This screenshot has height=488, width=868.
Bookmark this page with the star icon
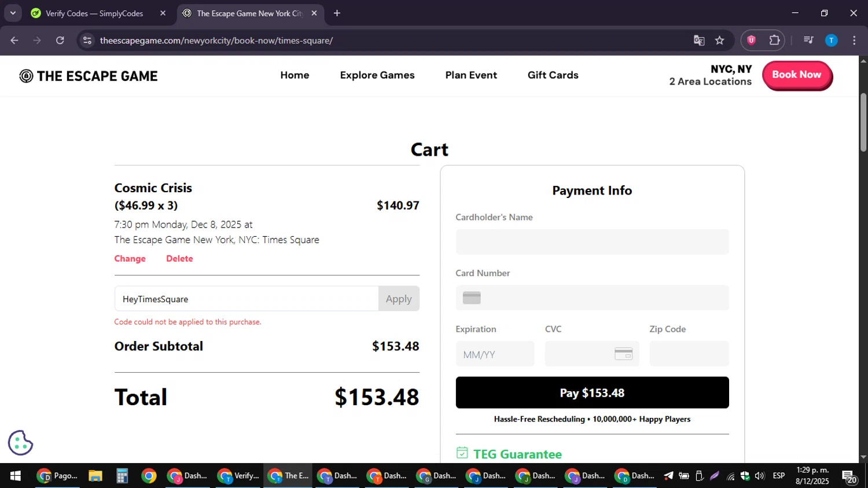point(719,41)
